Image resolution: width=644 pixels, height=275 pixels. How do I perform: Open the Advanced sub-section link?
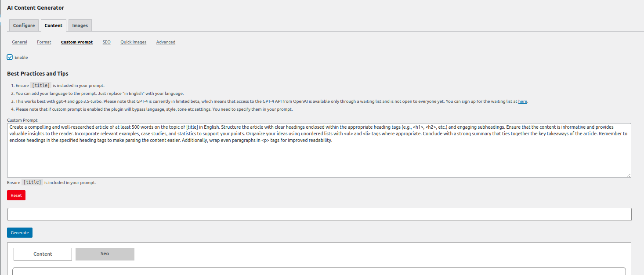pyautogui.click(x=166, y=42)
